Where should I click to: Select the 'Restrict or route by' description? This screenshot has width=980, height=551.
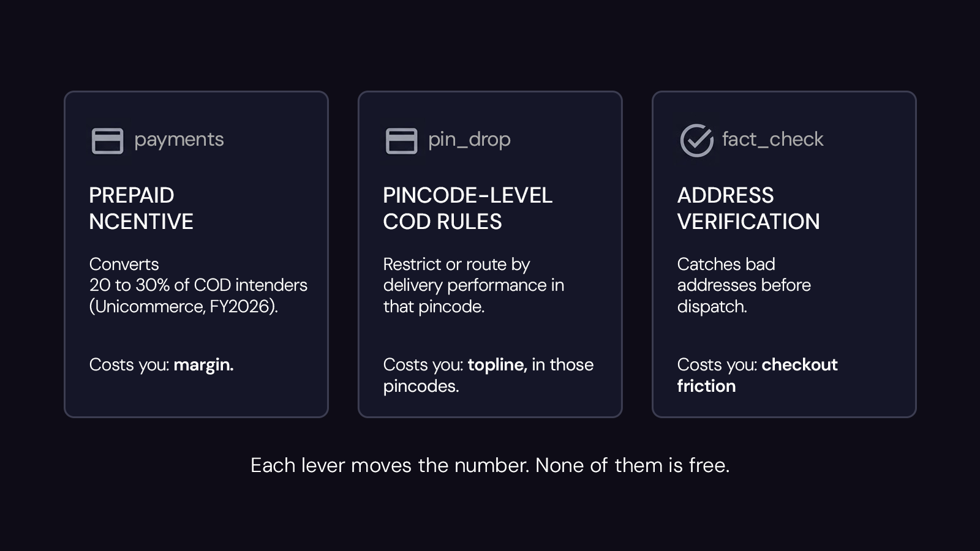pos(473,285)
